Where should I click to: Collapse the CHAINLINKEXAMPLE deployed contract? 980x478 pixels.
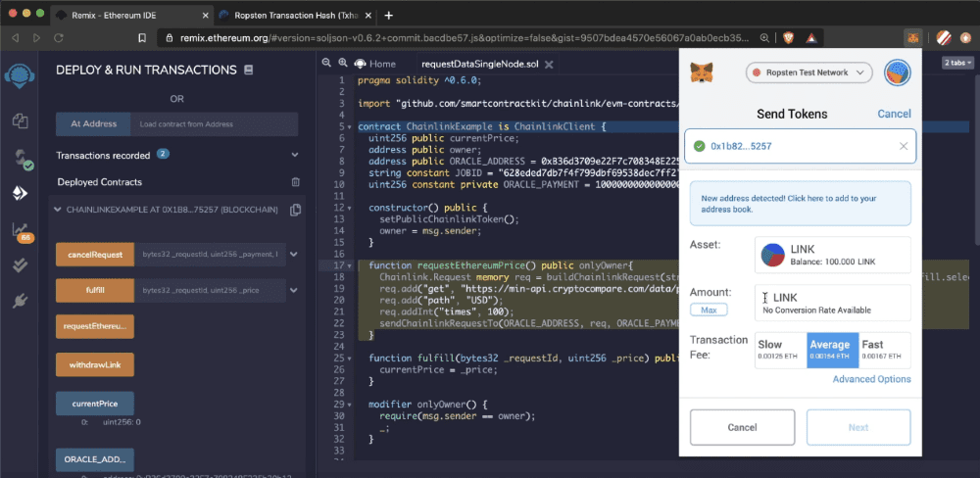click(58, 210)
